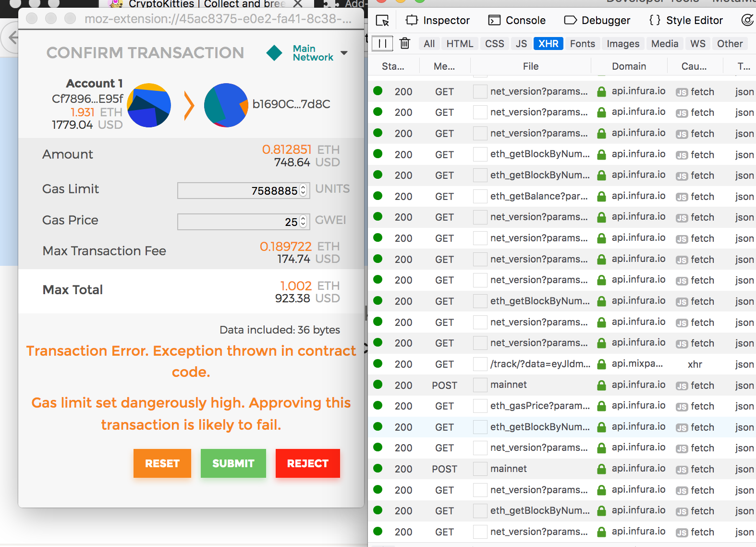The width and height of the screenshot is (756, 547).
Task: Click recipient b1690C identicon avatar
Action: coord(226,105)
